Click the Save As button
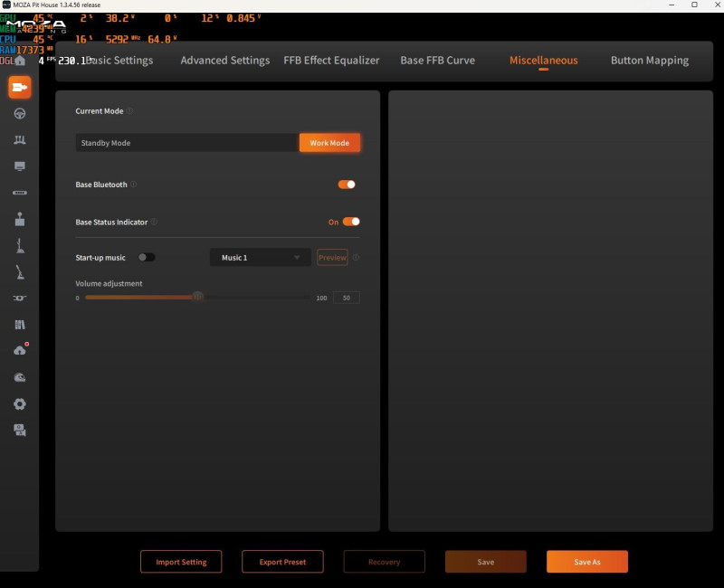This screenshot has height=588, width=724. point(587,562)
